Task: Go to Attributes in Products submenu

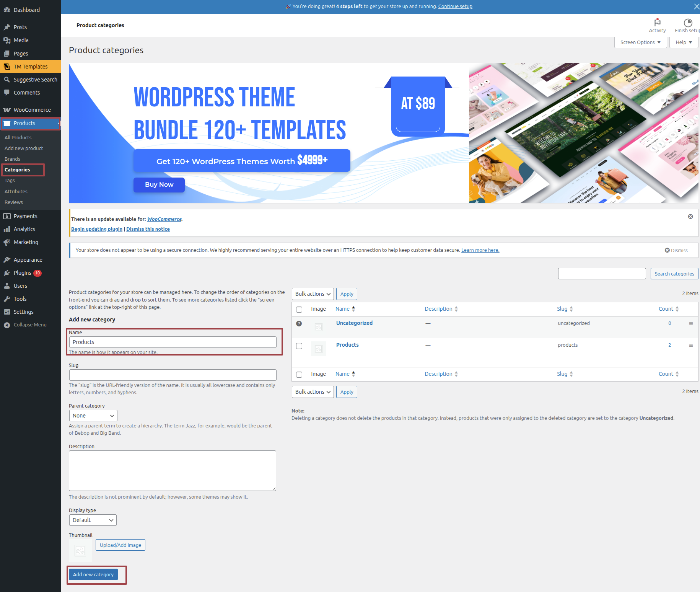Action: pos(16,191)
